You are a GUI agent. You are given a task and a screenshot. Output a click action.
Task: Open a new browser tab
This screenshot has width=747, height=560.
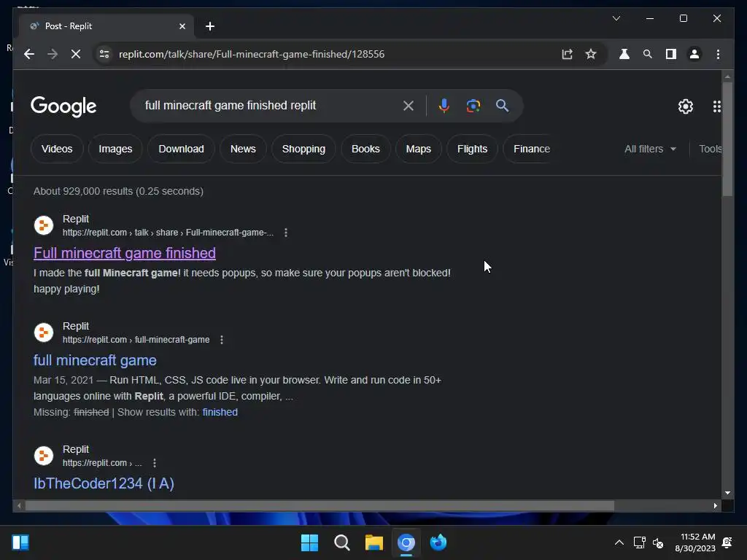(210, 26)
